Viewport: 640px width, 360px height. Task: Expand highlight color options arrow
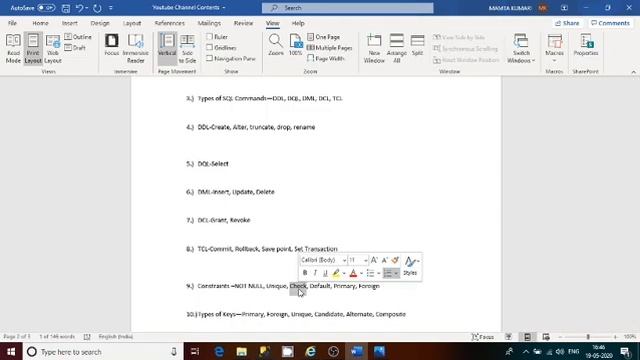[344, 273]
